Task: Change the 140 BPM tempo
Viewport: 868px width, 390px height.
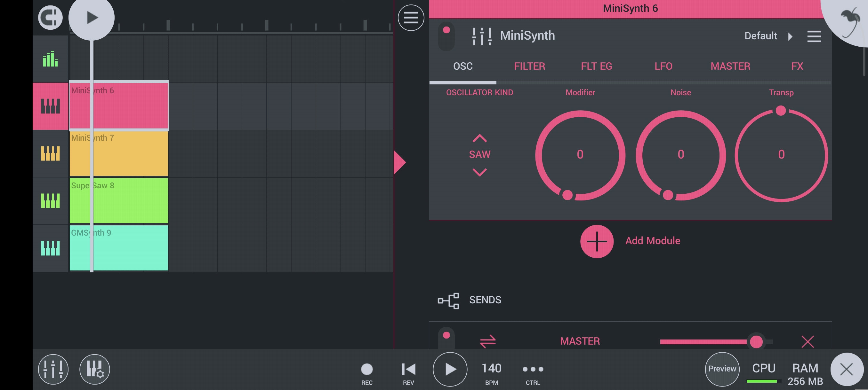Action: click(491, 373)
